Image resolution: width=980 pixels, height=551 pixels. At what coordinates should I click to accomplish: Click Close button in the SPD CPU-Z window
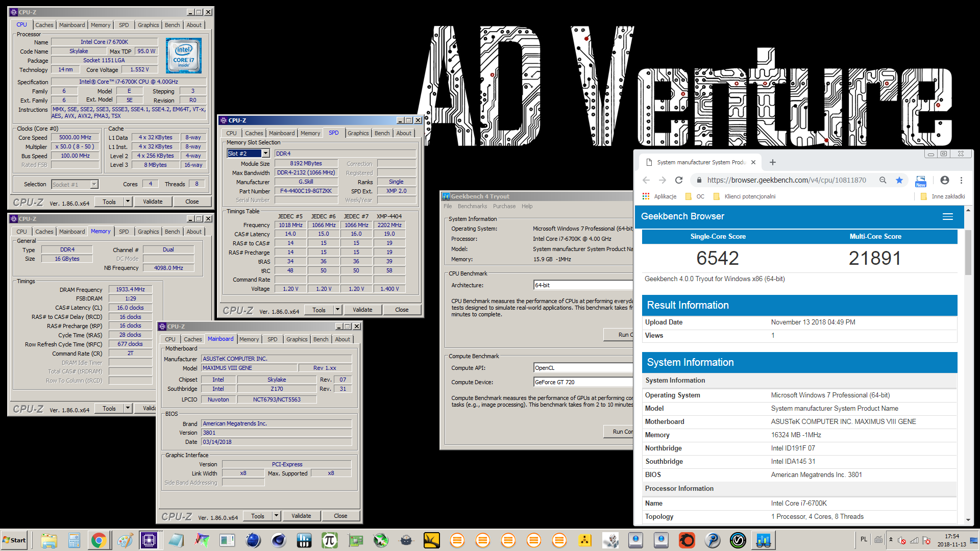point(402,310)
